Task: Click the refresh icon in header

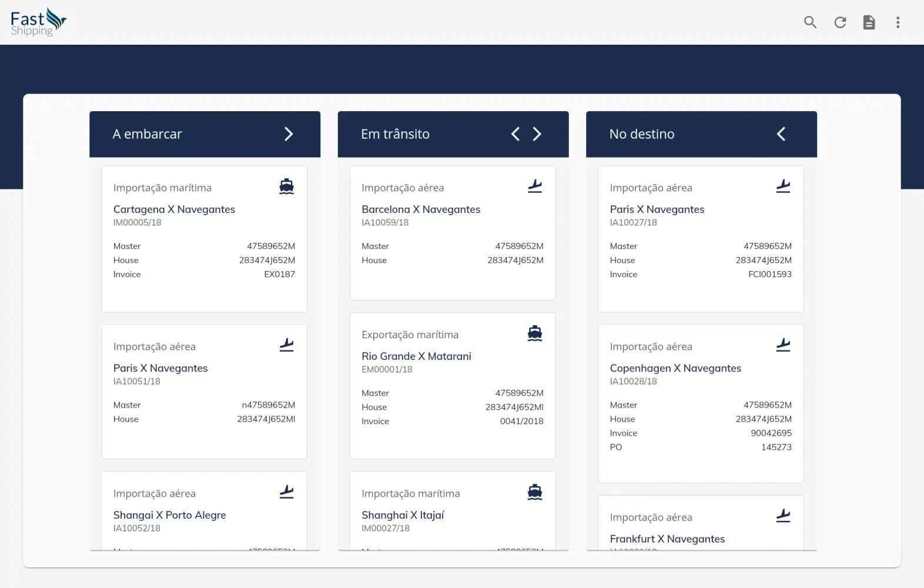Action: click(840, 22)
